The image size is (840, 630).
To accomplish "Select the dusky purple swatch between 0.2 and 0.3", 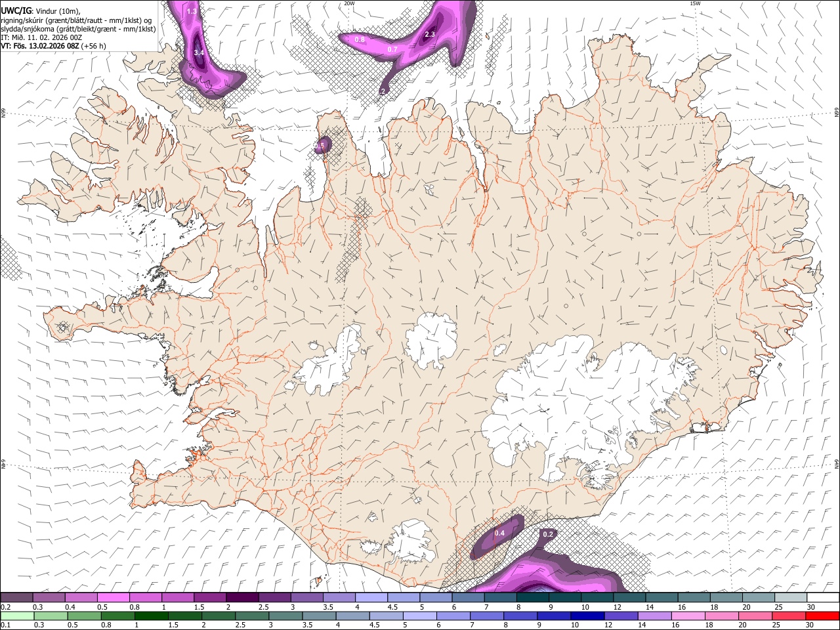I will [x=16, y=597].
